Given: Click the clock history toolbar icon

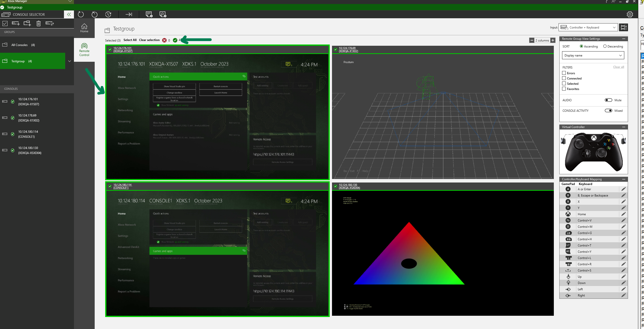Looking at the screenshot, I should coord(108,14).
